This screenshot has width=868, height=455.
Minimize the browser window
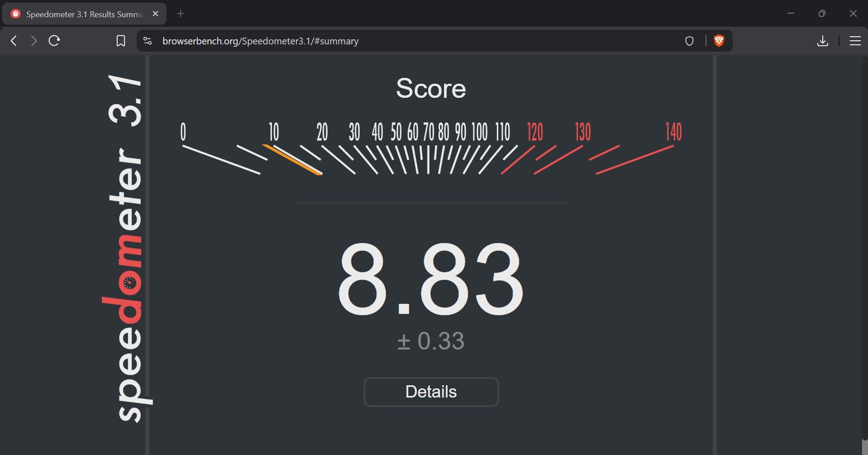[791, 14]
